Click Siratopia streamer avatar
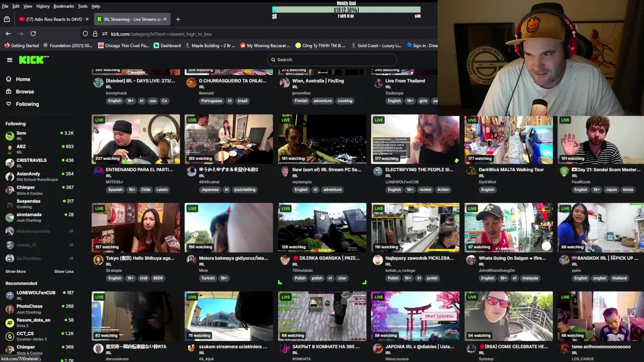 pos(98,260)
